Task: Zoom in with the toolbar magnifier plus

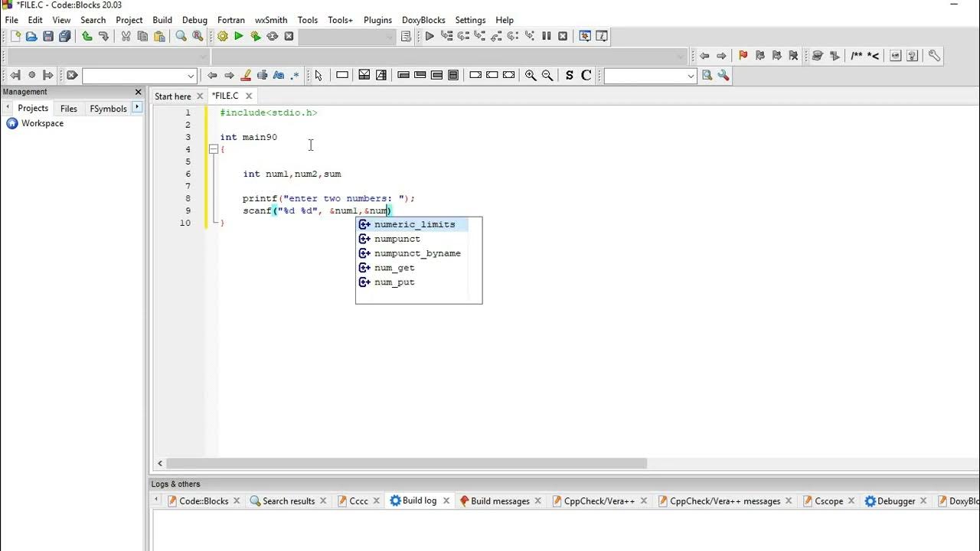Action: (531, 75)
